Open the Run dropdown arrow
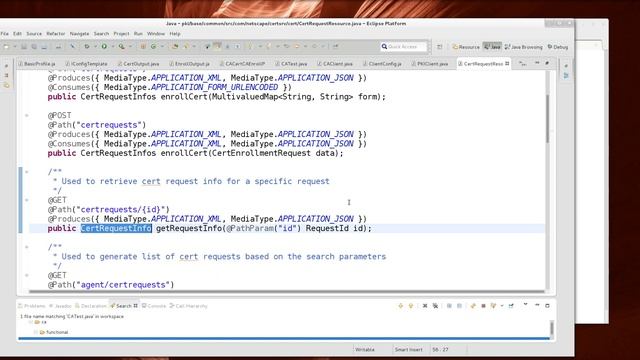The width and height of the screenshot is (640, 360). tap(113, 47)
